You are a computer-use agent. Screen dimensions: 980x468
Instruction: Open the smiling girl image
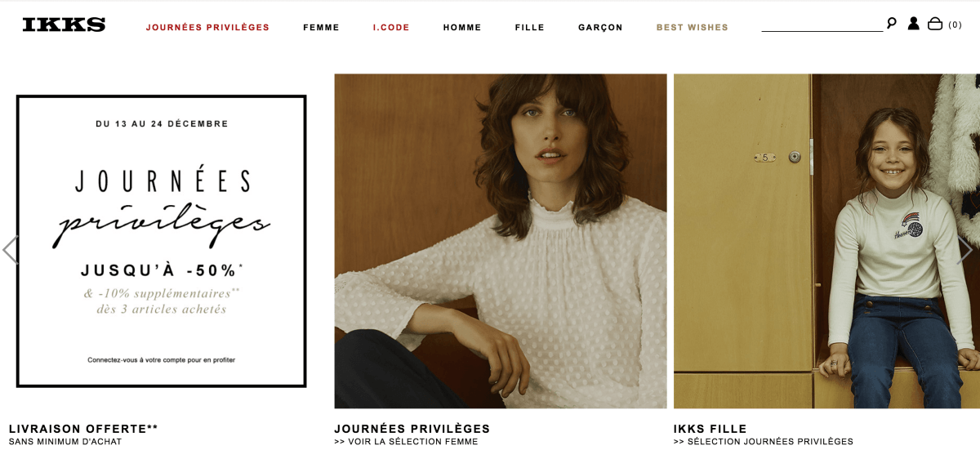(x=826, y=241)
